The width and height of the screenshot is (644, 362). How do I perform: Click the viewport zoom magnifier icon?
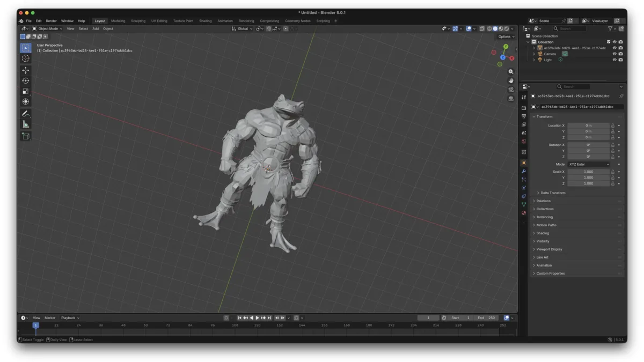point(511,71)
